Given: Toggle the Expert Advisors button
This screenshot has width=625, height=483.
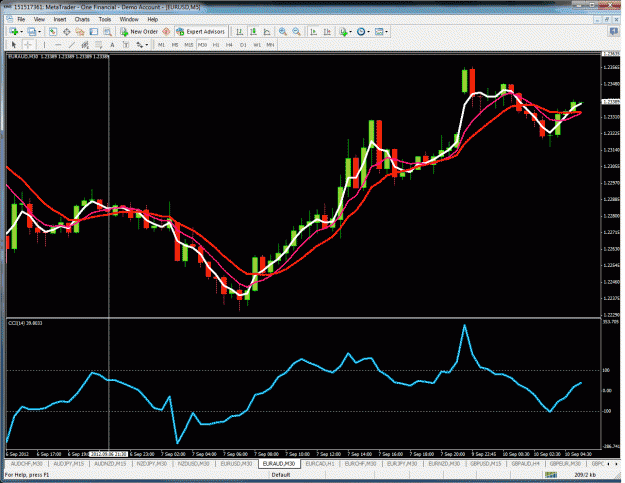Looking at the screenshot, I should tap(200, 31).
